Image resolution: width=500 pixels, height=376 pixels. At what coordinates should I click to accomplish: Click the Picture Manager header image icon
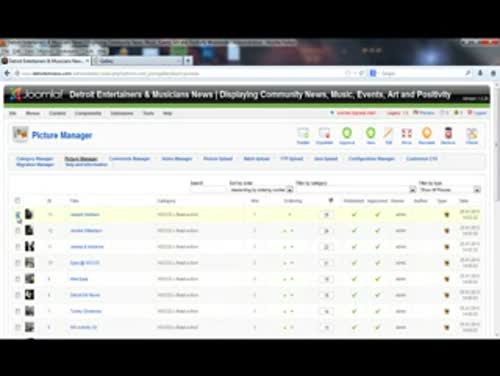(x=20, y=134)
